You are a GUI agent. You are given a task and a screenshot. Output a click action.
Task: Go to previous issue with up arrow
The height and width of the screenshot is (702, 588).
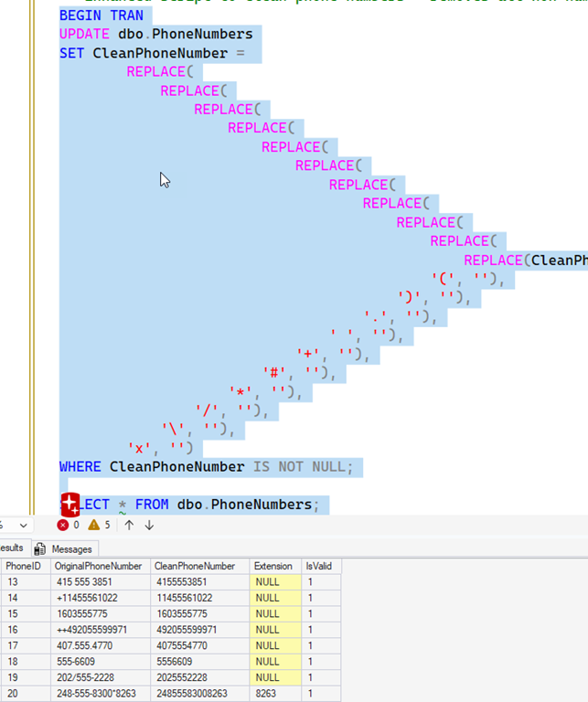point(129,526)
